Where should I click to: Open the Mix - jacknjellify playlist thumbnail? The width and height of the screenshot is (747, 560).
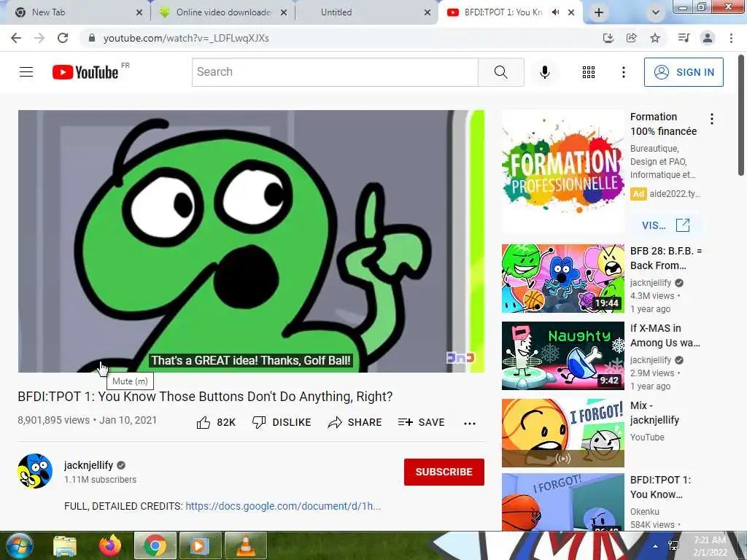click(562, 433)
